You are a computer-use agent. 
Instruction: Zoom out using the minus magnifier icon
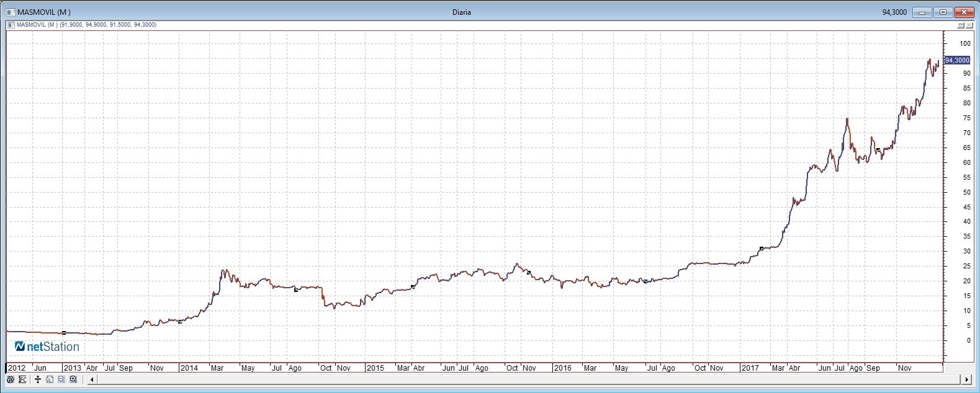tap(61, 379)
